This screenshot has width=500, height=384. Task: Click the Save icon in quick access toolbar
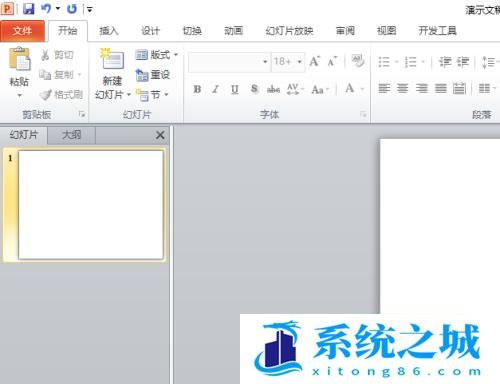click(x=29, y=9)
